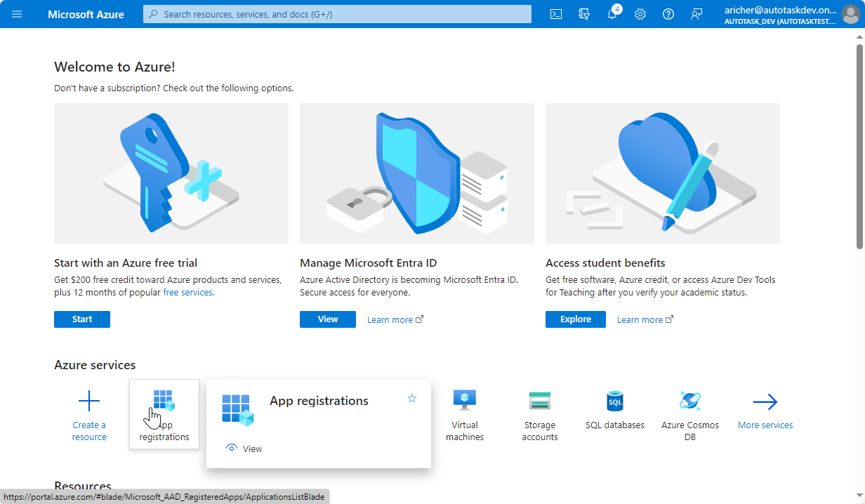Show the notifications bell panel
This screenshot has height=504, width=865.
point(612,14)
